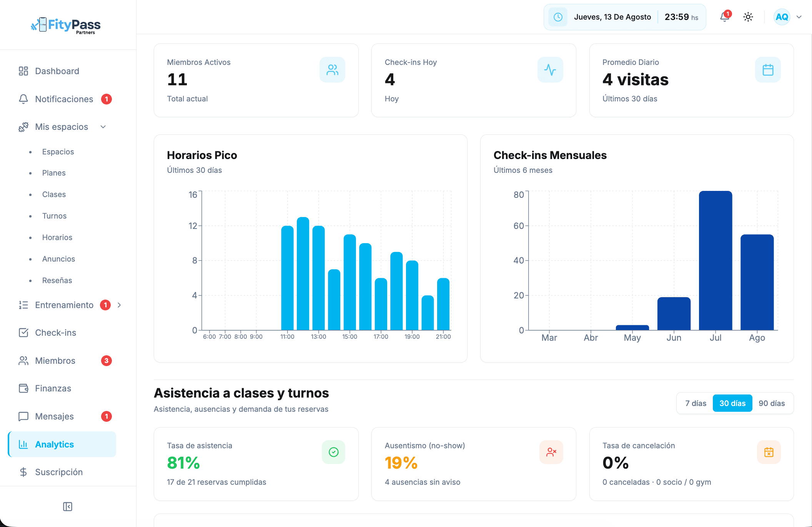Collapse the sidebar with the panel icon

pyautogui.click(x=68, y=507)
